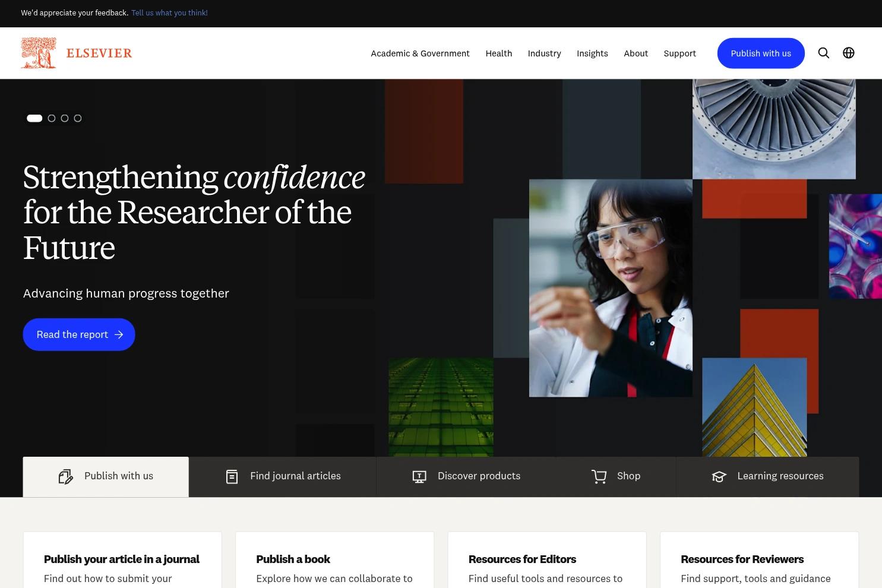Click the jet turbine image
Image resolution: width=882 pixels, height=588 pixels.
click(x=774, y=129)
